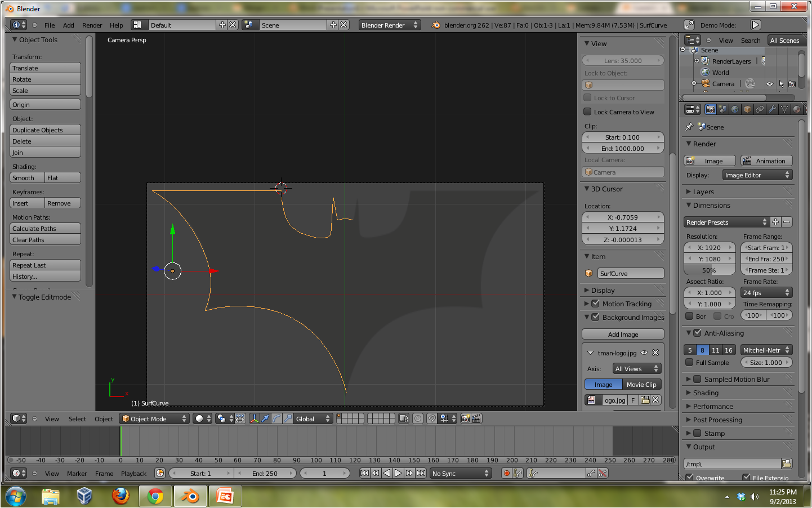Jump to first frame in timeline
812x508 pixels.
(364, 473)
